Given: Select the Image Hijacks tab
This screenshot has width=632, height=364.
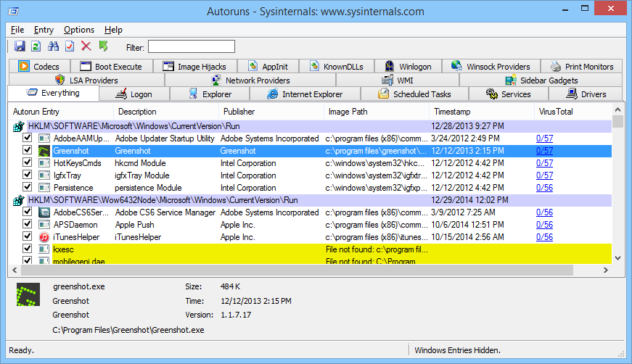Looking at the screenshot, I should [x=195, y=67].
